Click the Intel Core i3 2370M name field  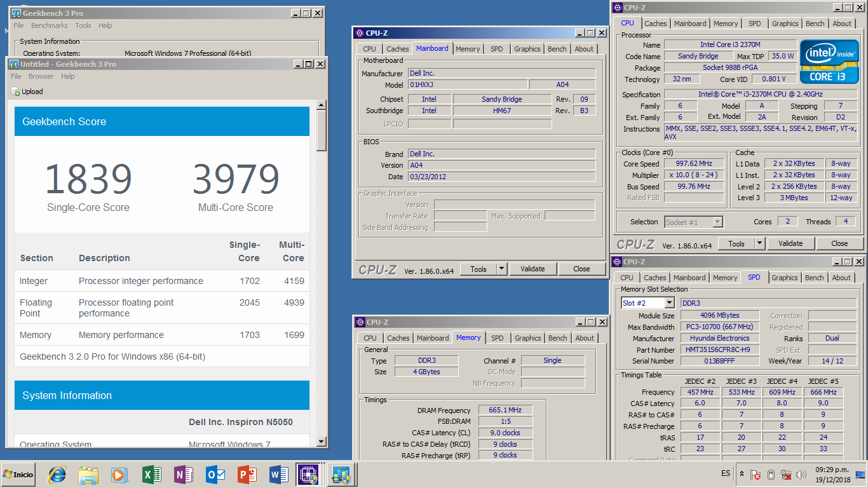(730, 44)
